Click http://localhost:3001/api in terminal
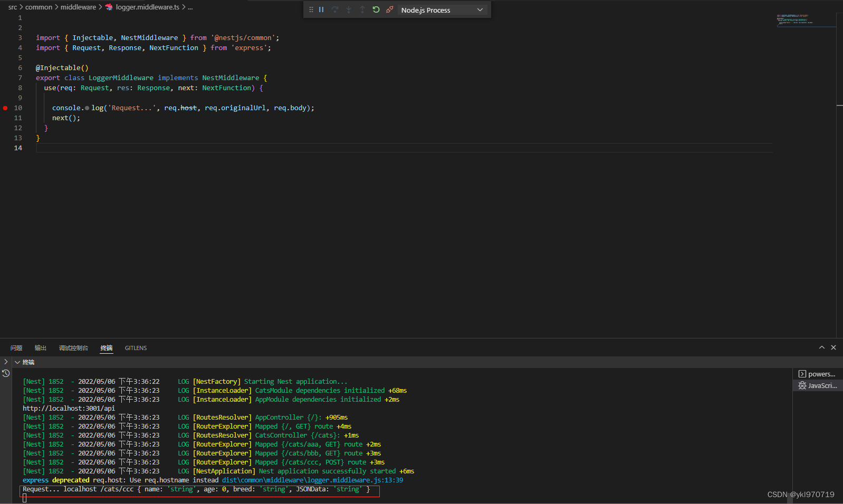This screenshot has width=843, height=504. [69, 409]
